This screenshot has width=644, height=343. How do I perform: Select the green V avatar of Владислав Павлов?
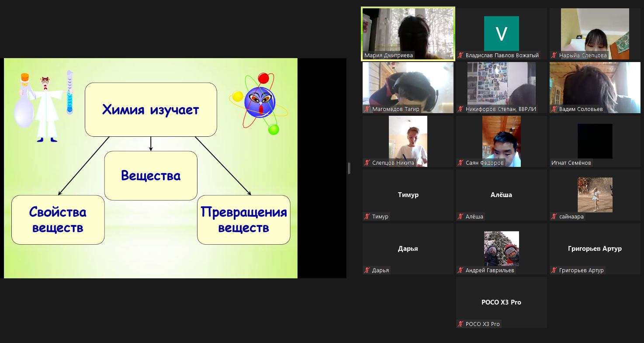pos(501,34)
